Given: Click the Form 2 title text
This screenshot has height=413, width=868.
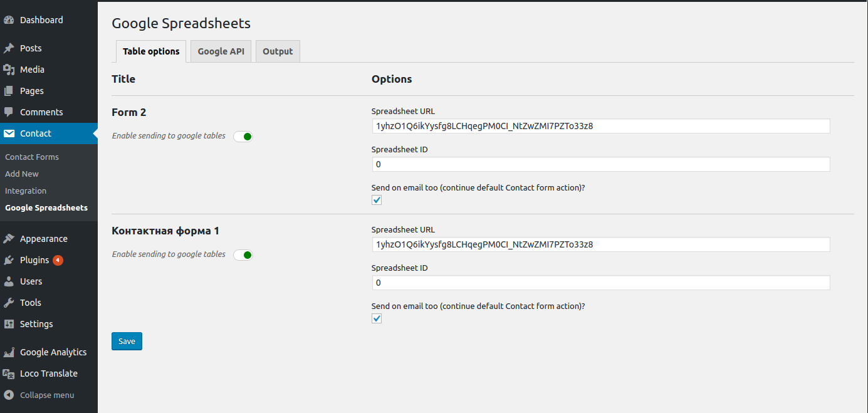Looking at the screenshot, I should [129, 112].
